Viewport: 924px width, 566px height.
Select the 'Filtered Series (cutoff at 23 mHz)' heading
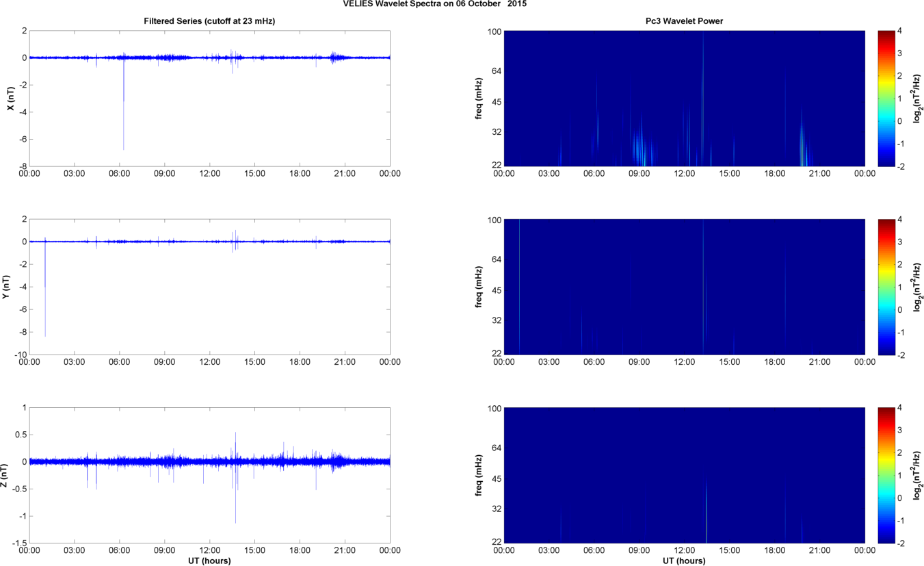209,21
